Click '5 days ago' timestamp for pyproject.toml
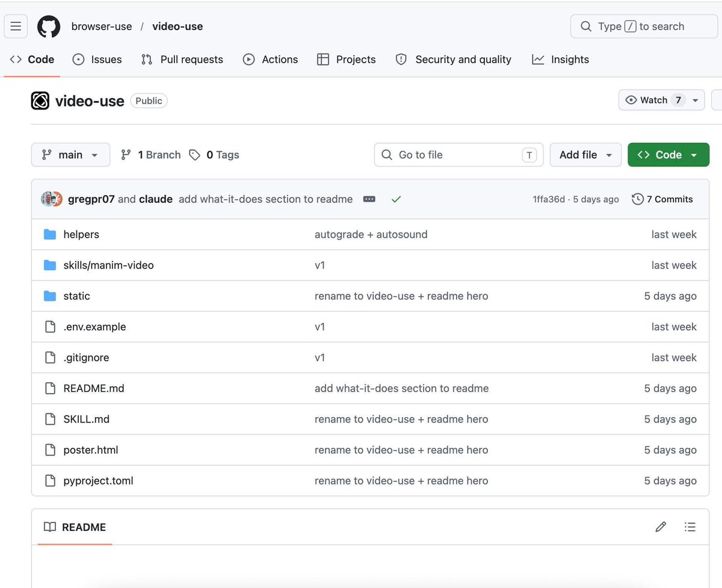The height and width of the screenshot is (588, 722). (670, 481)
